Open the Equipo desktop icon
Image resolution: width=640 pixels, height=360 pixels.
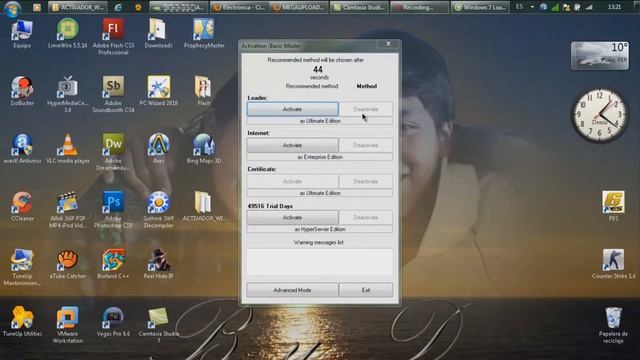click(22, 33)
